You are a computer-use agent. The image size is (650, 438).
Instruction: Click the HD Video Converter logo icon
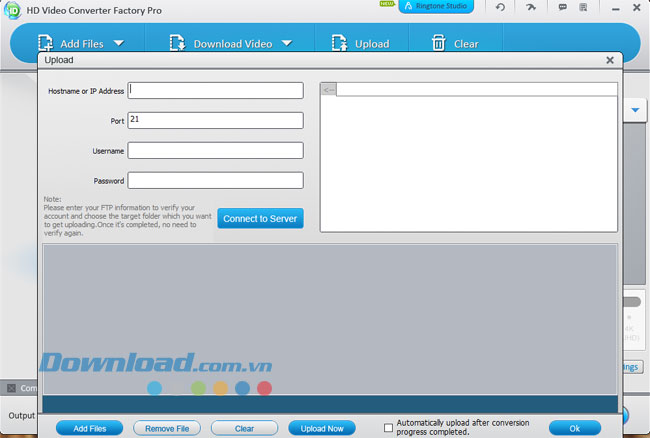[x=12, y=10]
